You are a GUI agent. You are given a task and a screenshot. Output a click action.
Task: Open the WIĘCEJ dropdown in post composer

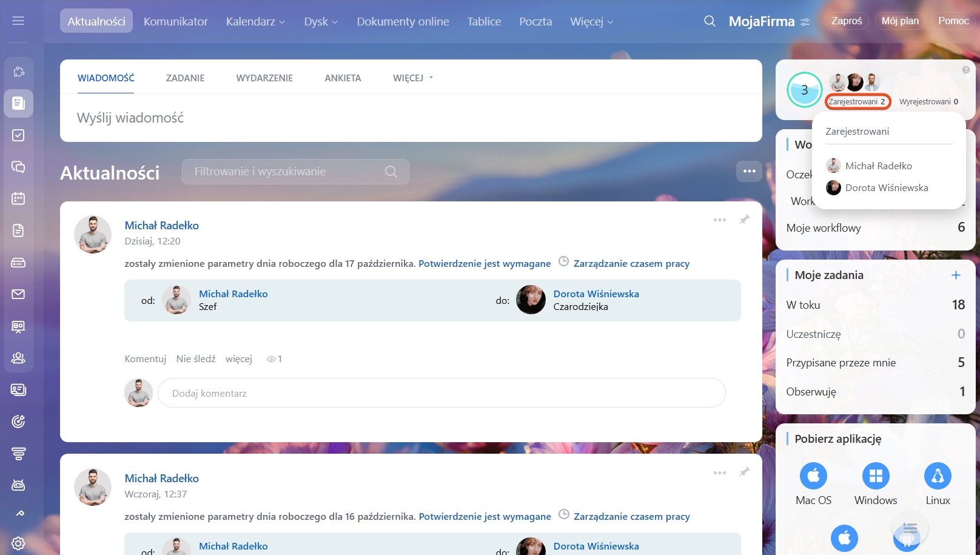click(413, 78)
